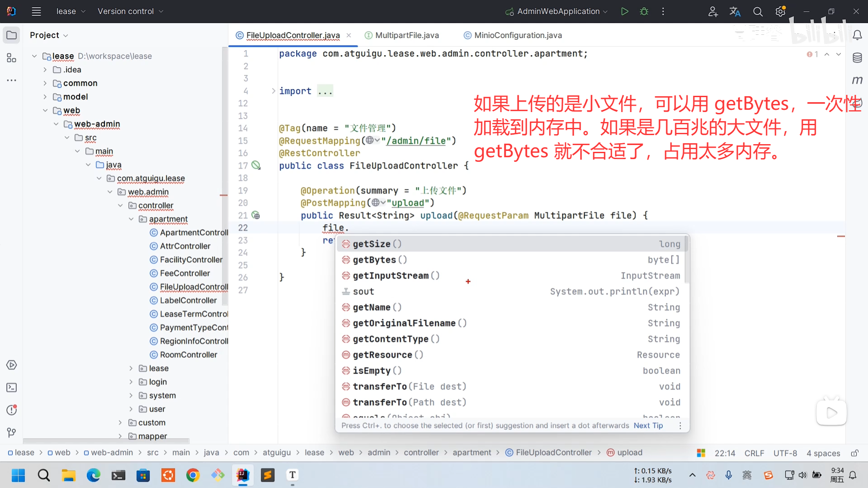Open the Terminal tool window icon

(11, 387)
